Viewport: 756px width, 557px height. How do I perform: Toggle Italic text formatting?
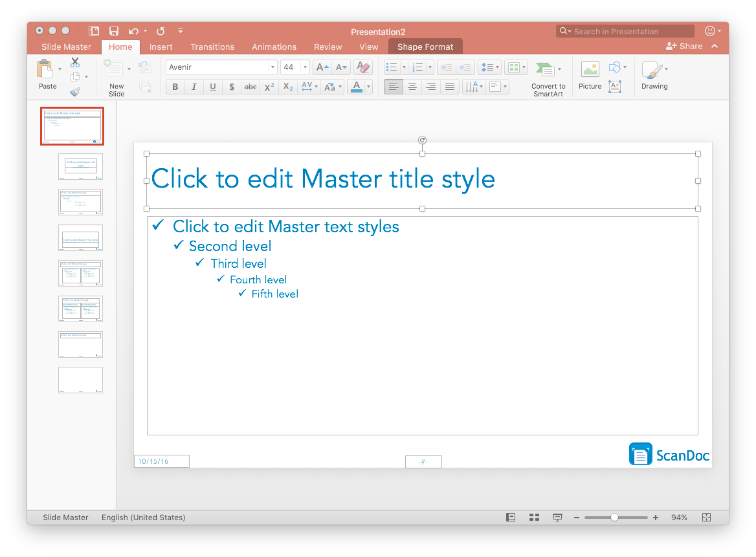(x=194, y=87)
